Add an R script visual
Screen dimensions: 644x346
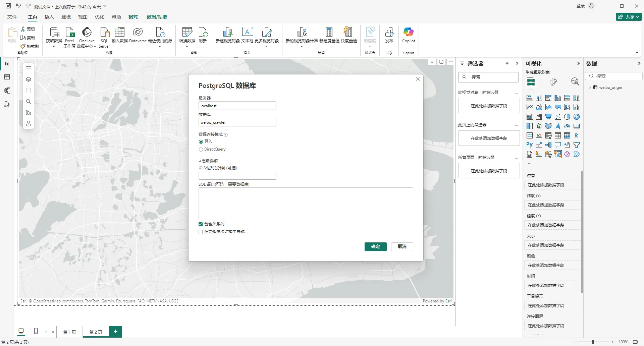tap(577, 135)
